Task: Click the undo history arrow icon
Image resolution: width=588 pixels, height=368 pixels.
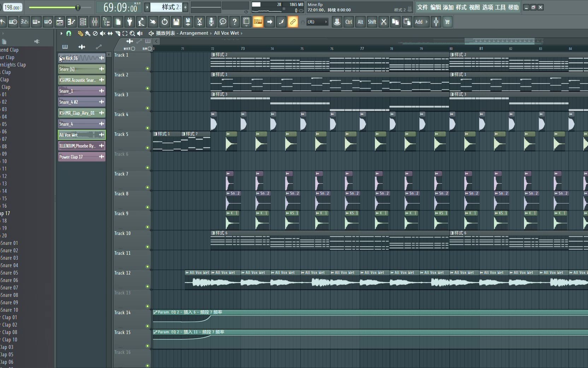Action: (x=165, y=22)
